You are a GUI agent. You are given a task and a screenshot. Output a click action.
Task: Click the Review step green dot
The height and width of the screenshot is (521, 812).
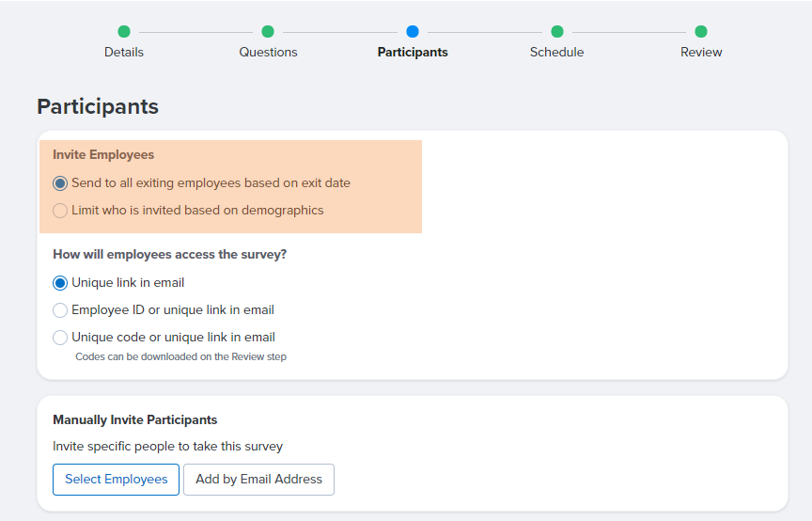[x=701, y=32]
